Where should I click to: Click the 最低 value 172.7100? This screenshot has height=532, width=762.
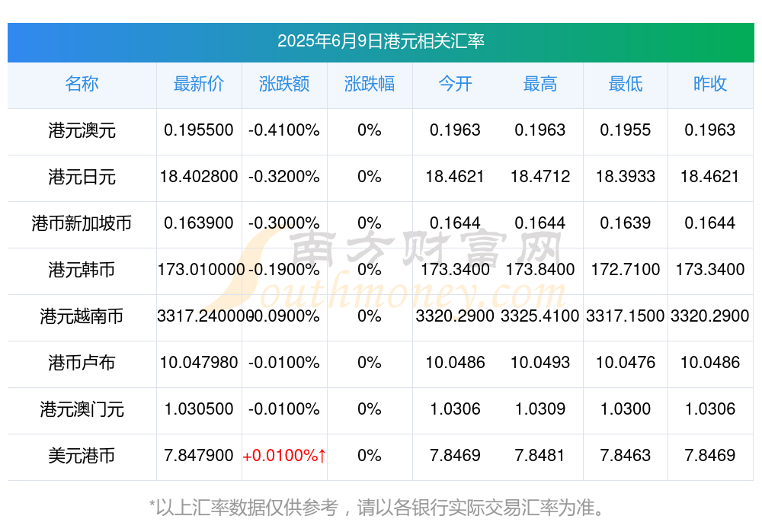[x=626, y=269]
